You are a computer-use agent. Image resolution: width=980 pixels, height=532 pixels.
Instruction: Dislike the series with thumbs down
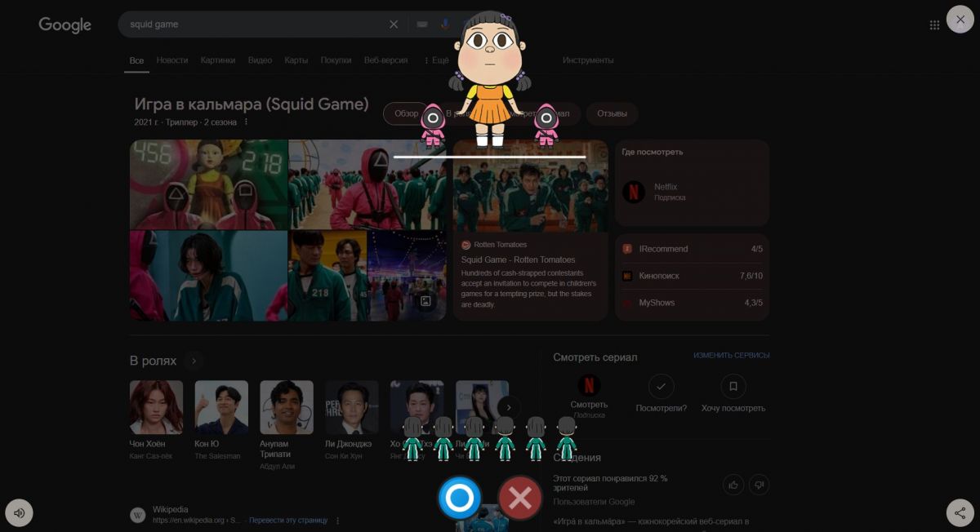[759, 485]
